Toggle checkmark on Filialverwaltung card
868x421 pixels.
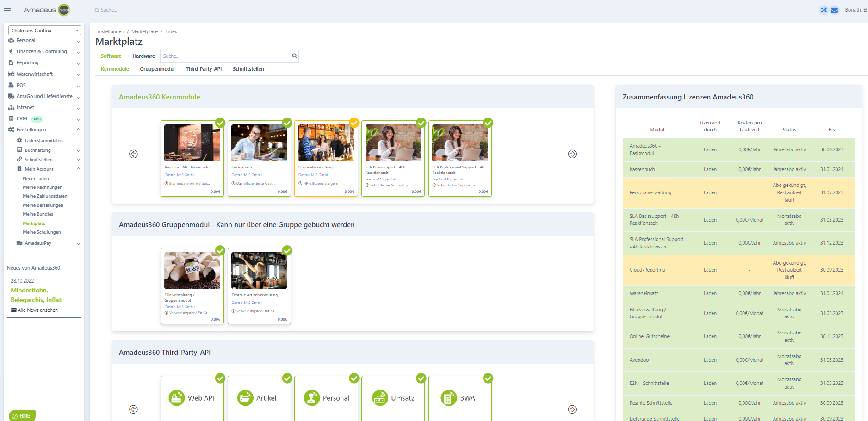(x=220, y=250)
